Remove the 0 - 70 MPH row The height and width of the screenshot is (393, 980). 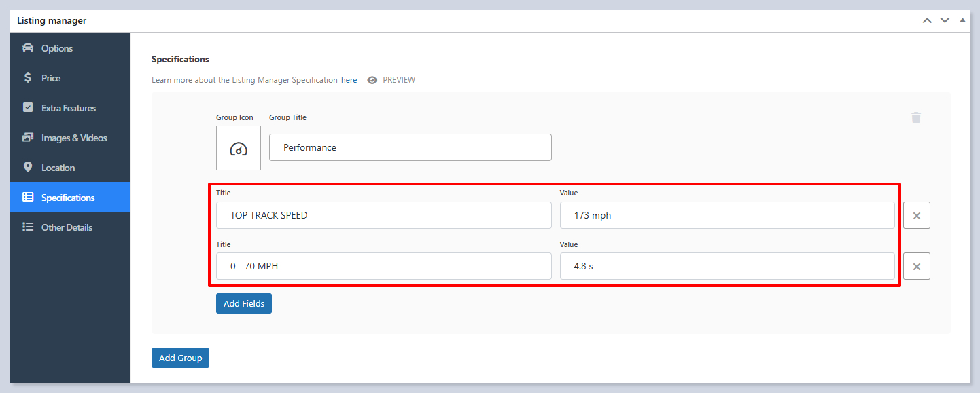click(916, 267)
